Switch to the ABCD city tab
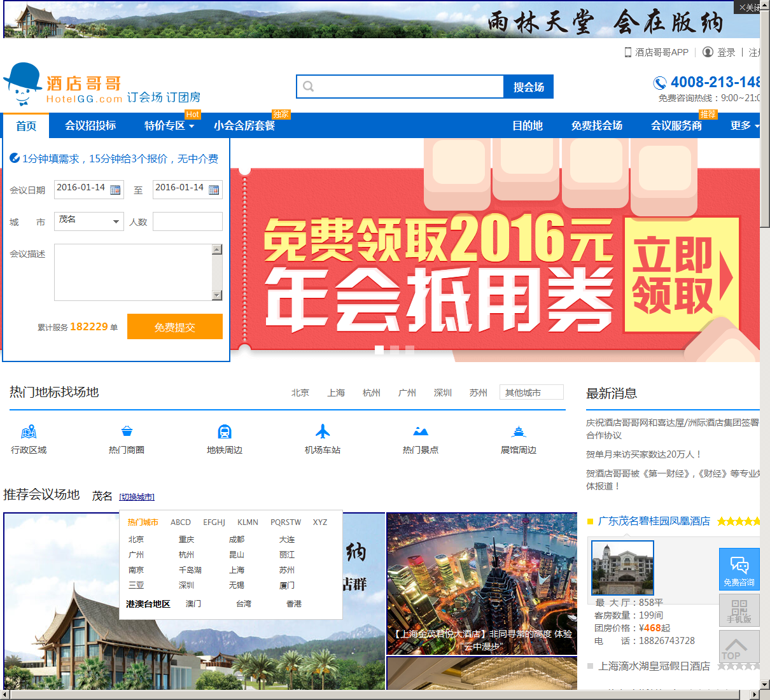This screenshot has height=700, width=770. [x=181, y=522]
